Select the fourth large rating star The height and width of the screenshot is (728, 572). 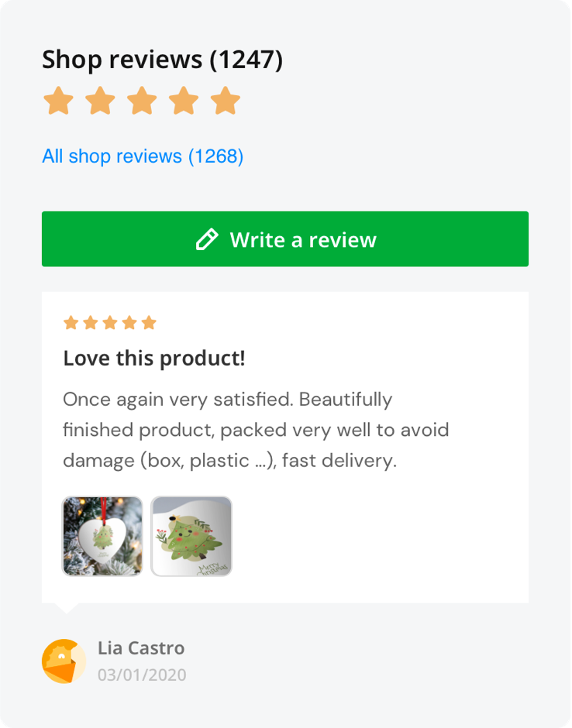click(184, 101)
